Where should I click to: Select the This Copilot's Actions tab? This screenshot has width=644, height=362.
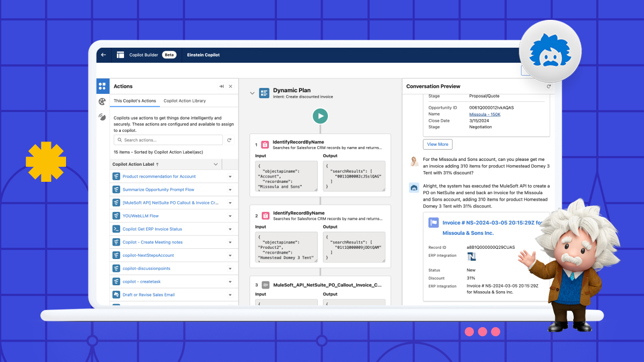pyautogui.click(x=136, y=100)
